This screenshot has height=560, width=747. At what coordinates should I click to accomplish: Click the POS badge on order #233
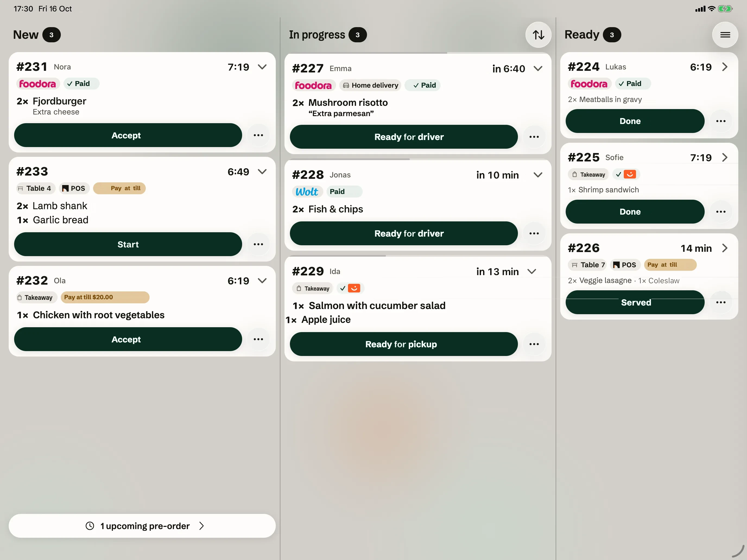[74, 188]
